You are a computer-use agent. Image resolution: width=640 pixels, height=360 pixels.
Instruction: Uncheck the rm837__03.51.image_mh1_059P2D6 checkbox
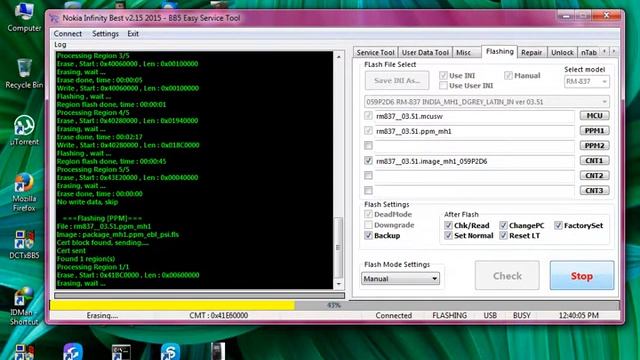(368, 161)
